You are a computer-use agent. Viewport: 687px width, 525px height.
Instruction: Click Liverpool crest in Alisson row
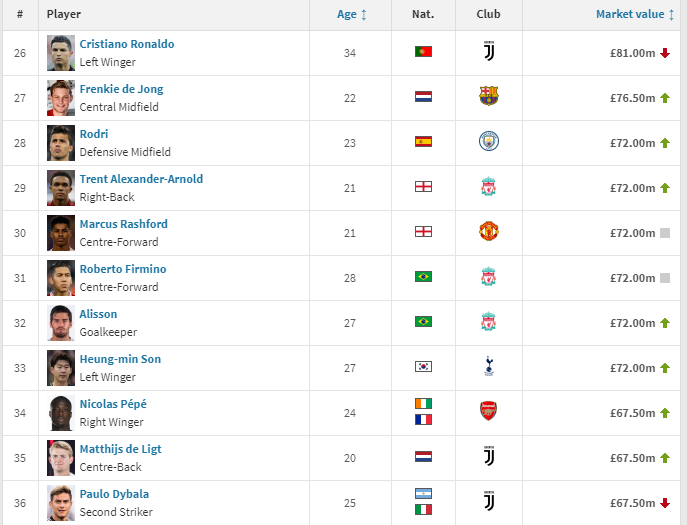pyautogui.click(x=488, y=322)
